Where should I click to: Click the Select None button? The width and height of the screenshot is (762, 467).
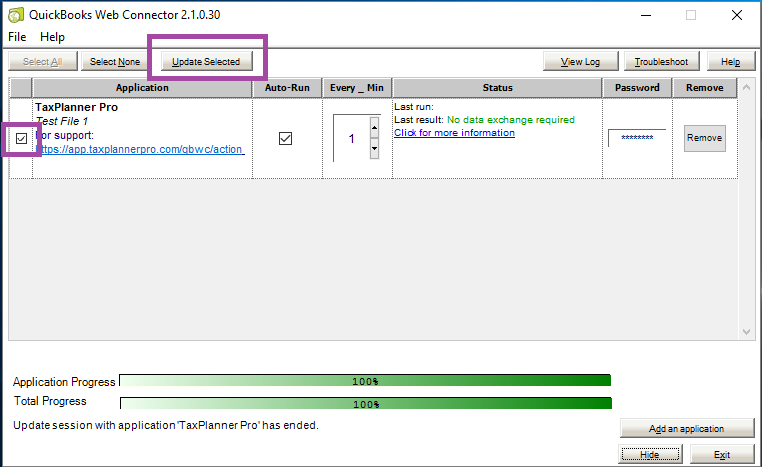point(115,62)
